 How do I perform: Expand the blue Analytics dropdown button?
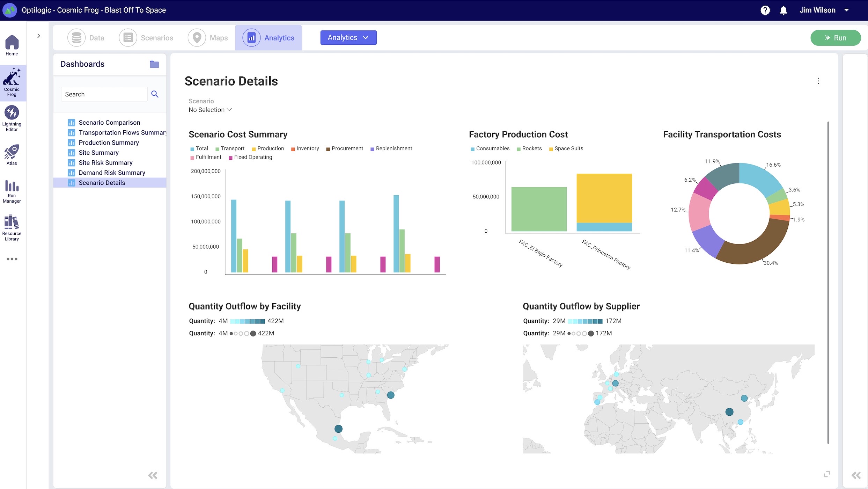point(348,37)
